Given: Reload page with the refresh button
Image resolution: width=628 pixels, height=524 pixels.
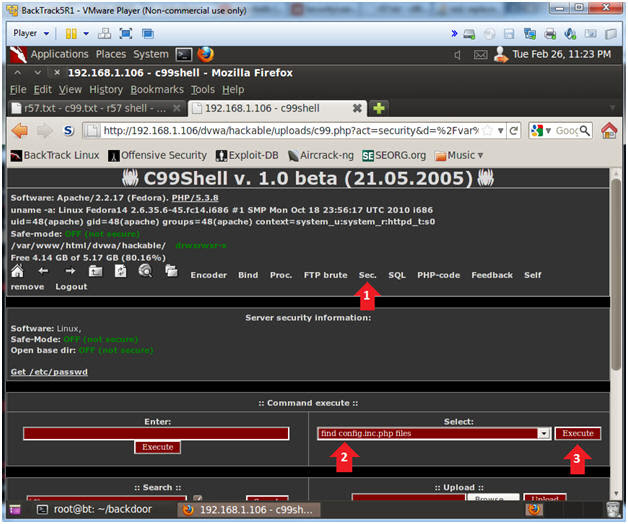Looking at the screenshot, I should 513,130.
